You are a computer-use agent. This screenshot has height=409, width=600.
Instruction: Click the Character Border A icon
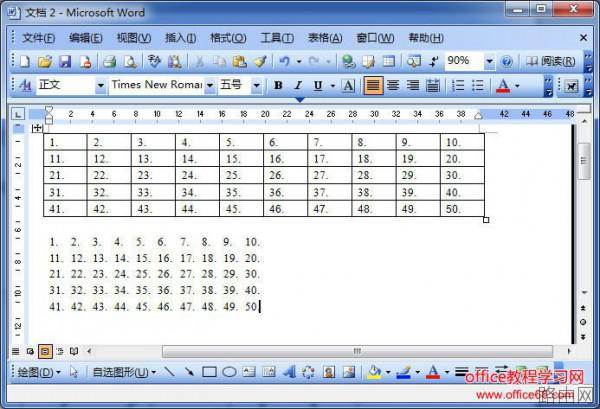click(x=348, y=85)
